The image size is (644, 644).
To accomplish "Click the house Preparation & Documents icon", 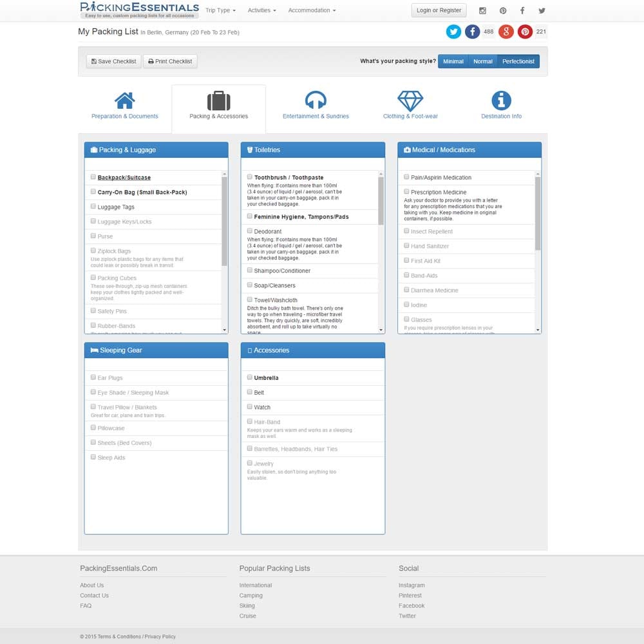I will coord(125,100).
